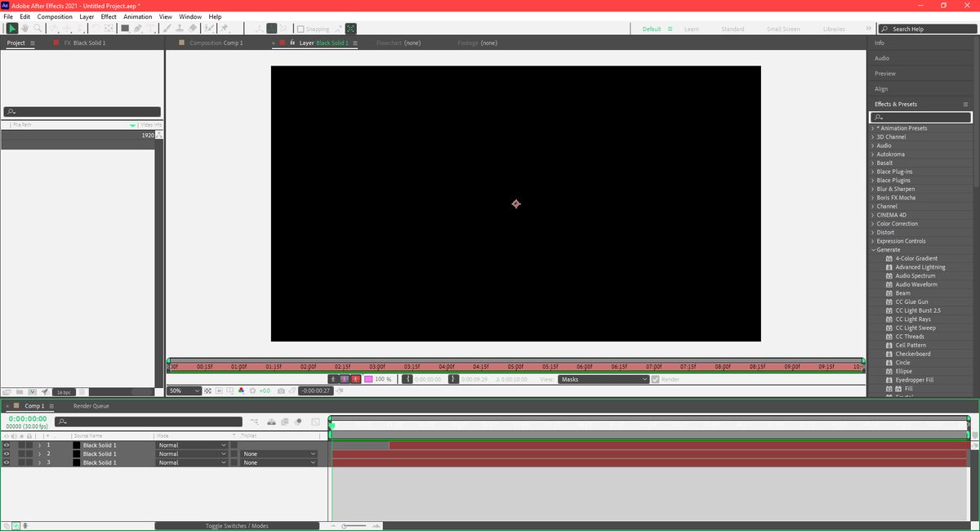Image resolution: width=980 pixels, height=531 pixels.
Task: Select the Rectangle shape tool
Action: 125,28
